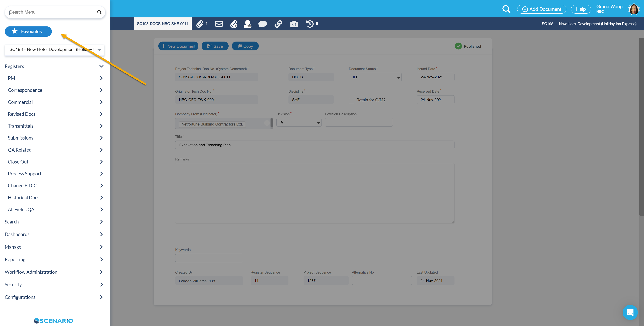Click the camera snapshot icon
The width and height of the screenshot is (644, 326).
pyautogui.click(x=294, y=24)
